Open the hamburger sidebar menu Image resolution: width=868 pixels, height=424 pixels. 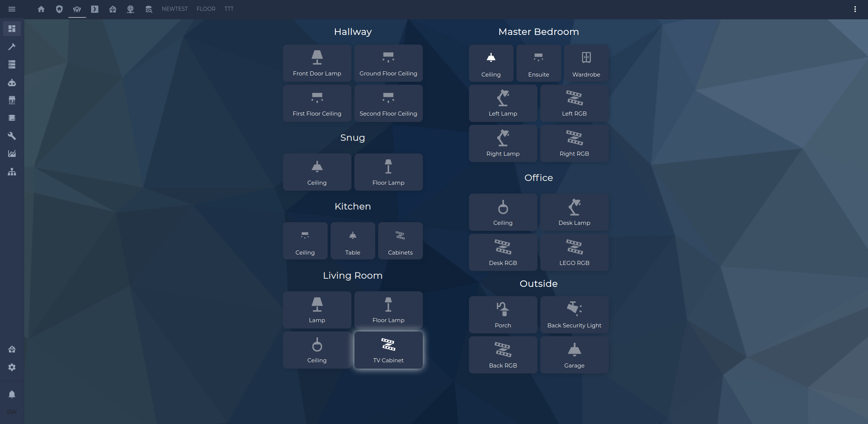tap(12, 9)
